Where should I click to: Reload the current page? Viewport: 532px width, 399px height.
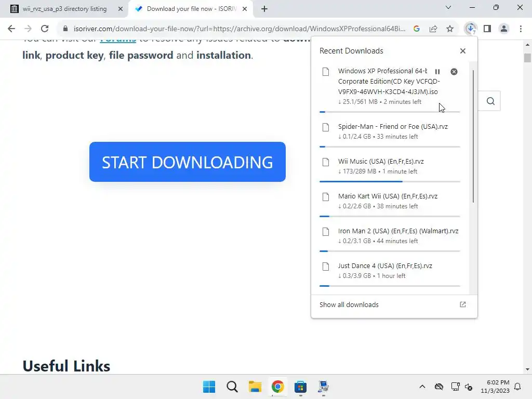tap(45, 29)
